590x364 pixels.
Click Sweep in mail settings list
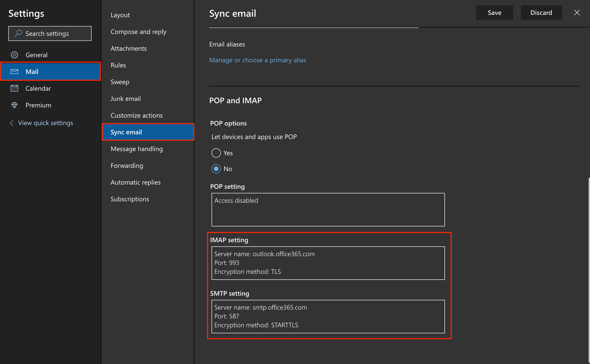[120, 82]
